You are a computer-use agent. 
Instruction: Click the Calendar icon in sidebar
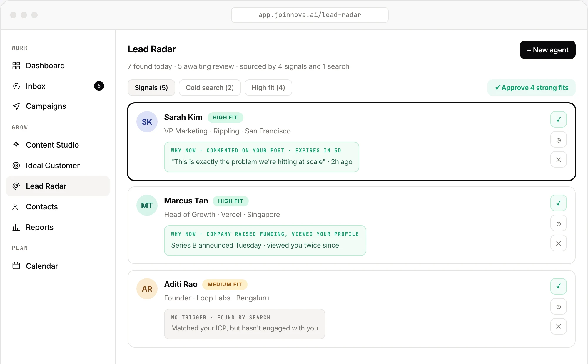[x=16, y=266]
